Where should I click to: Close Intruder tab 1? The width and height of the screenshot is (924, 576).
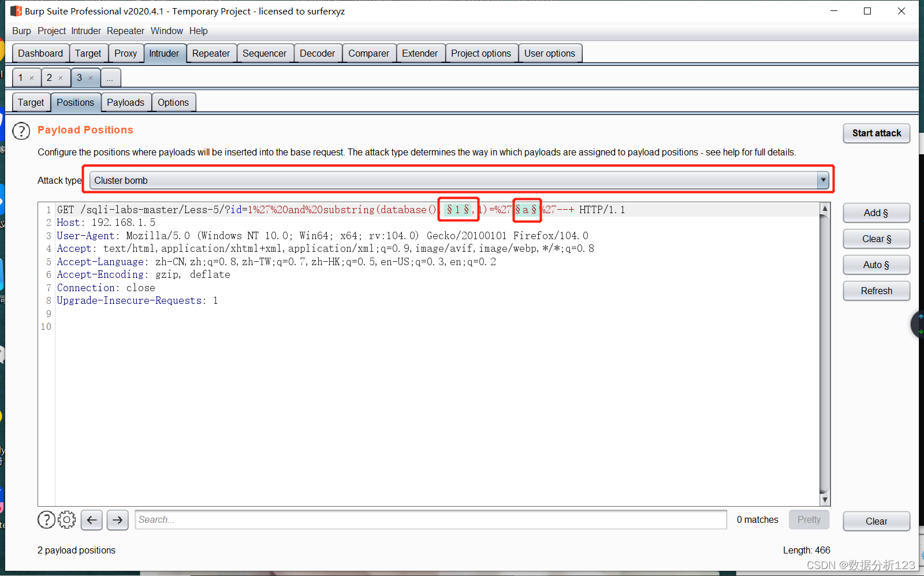coord(32,78)
